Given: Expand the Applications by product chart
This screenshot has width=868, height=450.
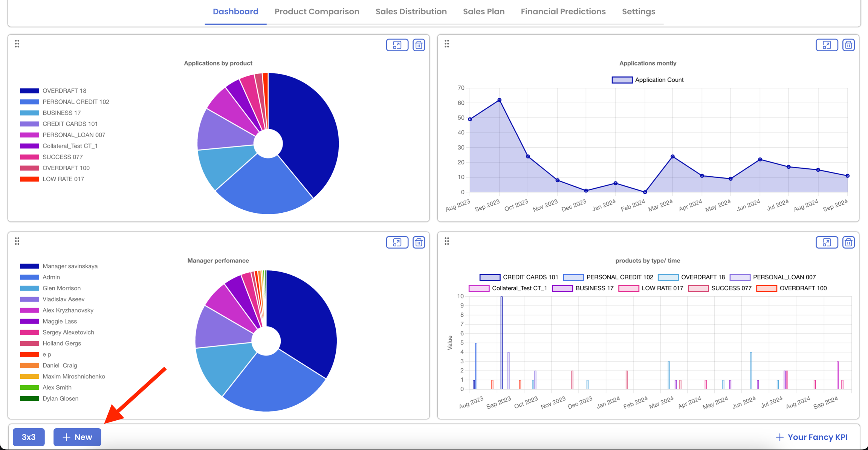Looking at the screenshot, I should pyautogui.click(x=397, y=45).
